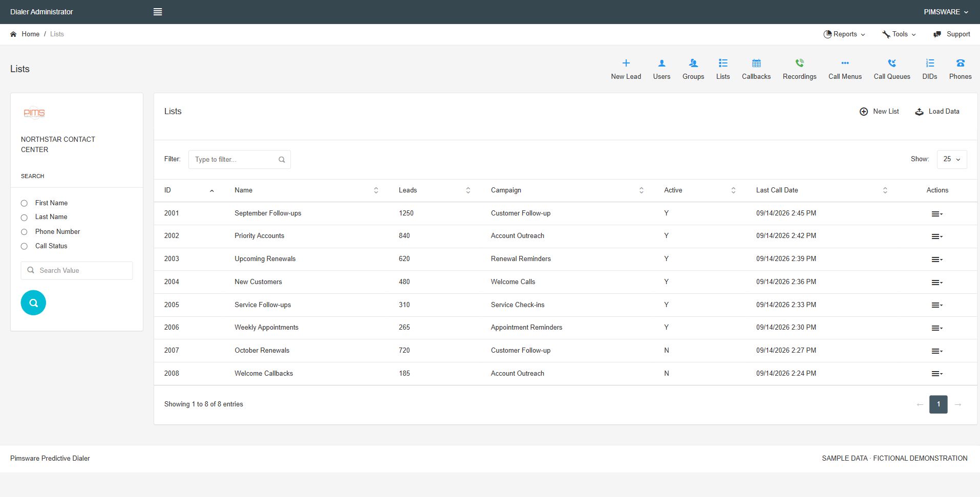This screenshot has width=980, height=497.
Task: Click the Load Data button
Action: pos(936,112)
